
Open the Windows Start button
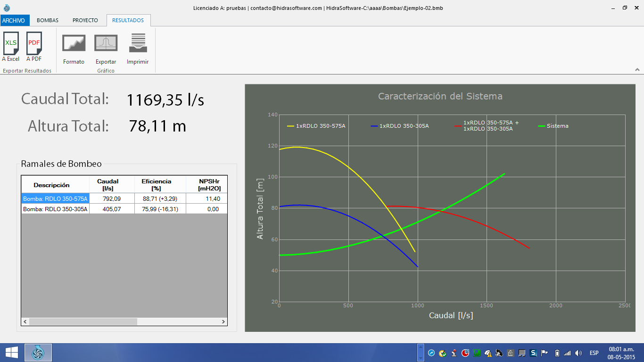(x=11, y=353)
